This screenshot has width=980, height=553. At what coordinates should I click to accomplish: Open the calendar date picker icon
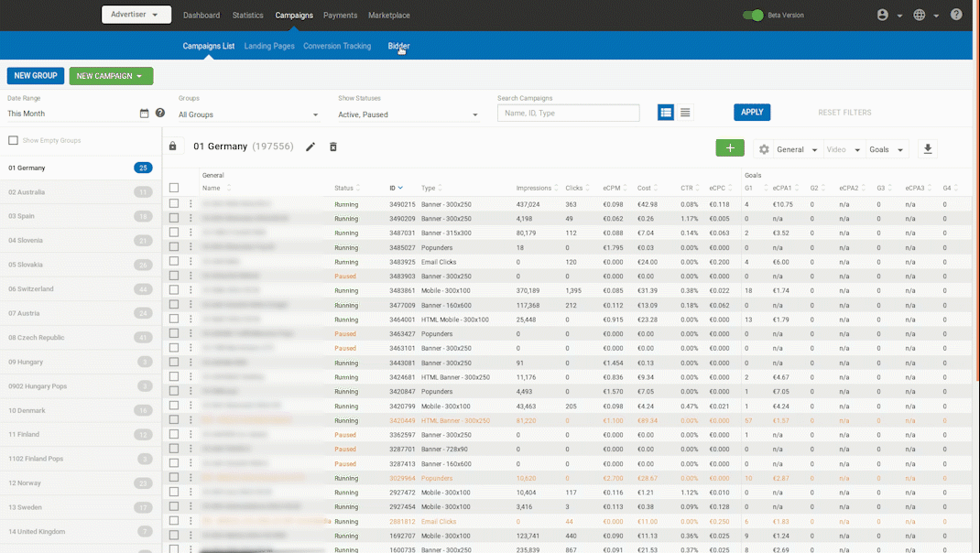click(x=144, y=114)
